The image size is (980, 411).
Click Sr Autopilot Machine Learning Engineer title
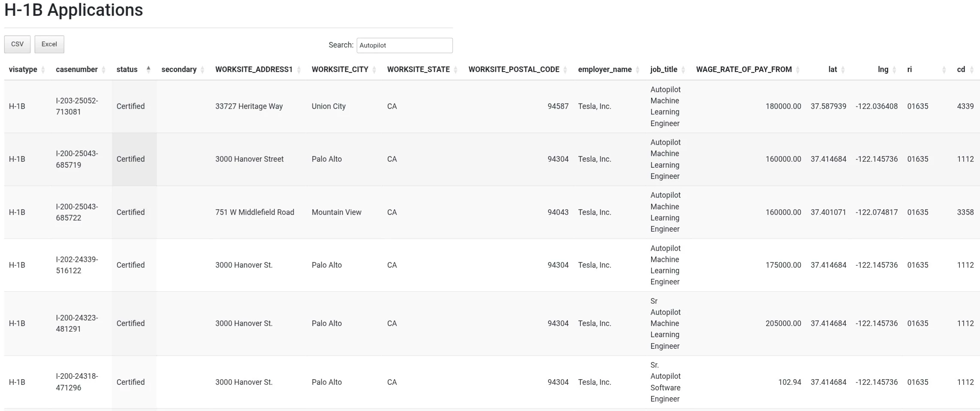click(665, 323)
